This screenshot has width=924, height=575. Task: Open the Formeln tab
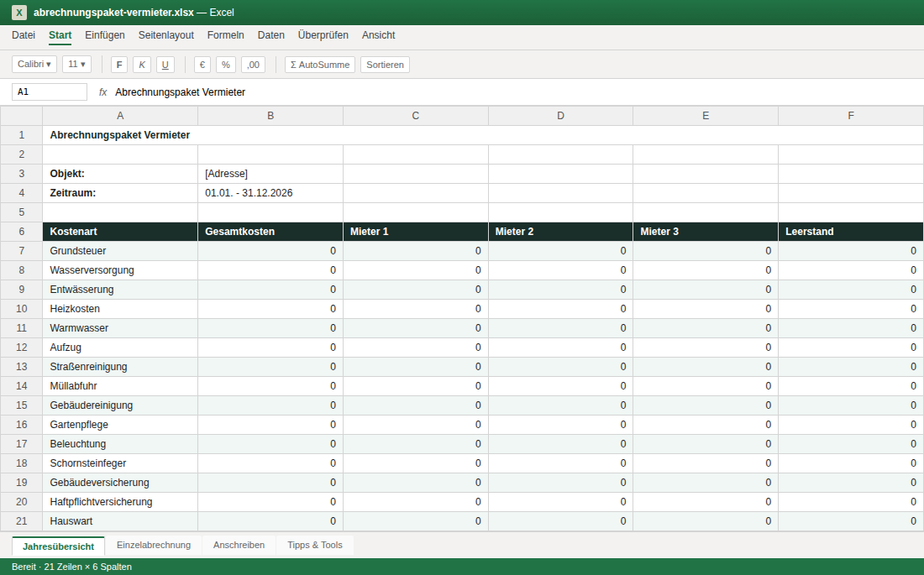[226, 35]
